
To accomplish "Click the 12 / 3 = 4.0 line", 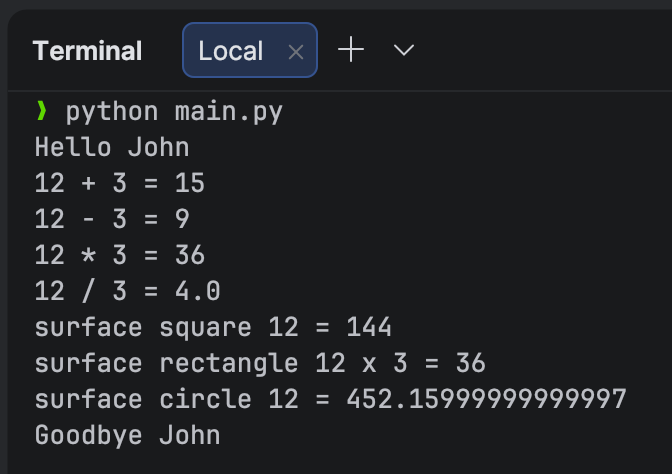I will 127,291.
